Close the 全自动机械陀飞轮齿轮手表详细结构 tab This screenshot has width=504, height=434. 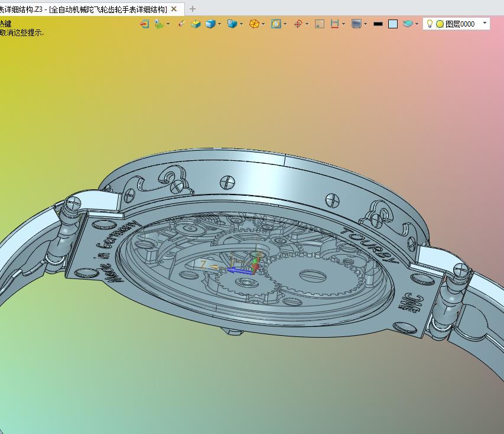point(174,9)
